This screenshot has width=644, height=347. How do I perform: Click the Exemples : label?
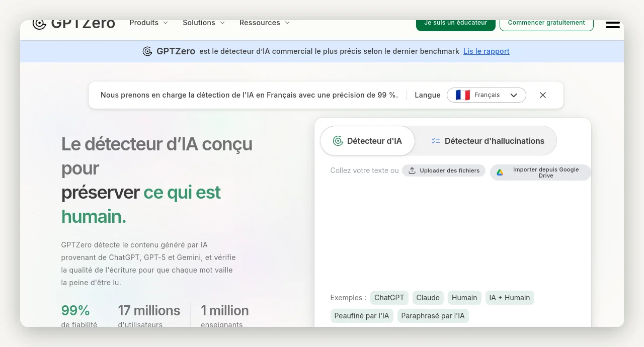348,298
